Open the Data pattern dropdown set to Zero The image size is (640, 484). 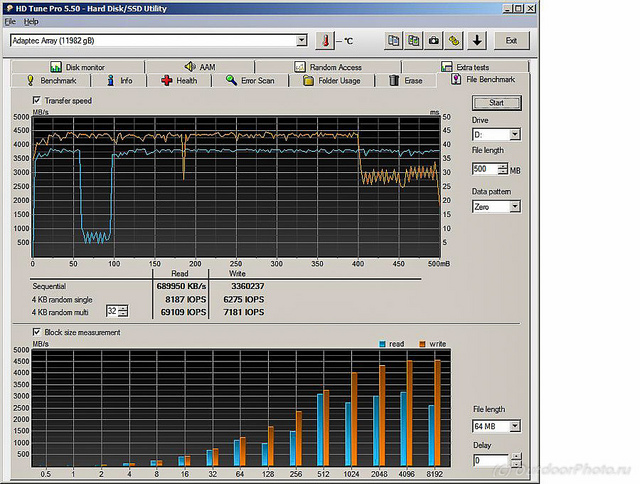[515, 206]
